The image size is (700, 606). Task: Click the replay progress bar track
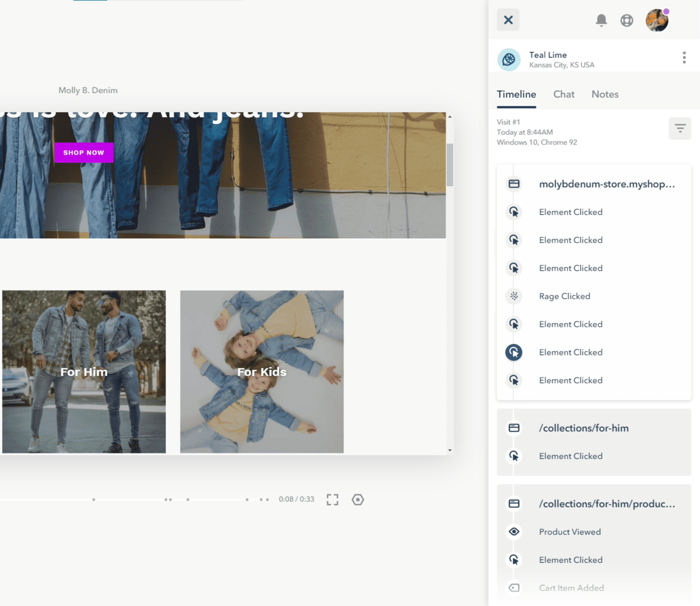coord(135,499)
